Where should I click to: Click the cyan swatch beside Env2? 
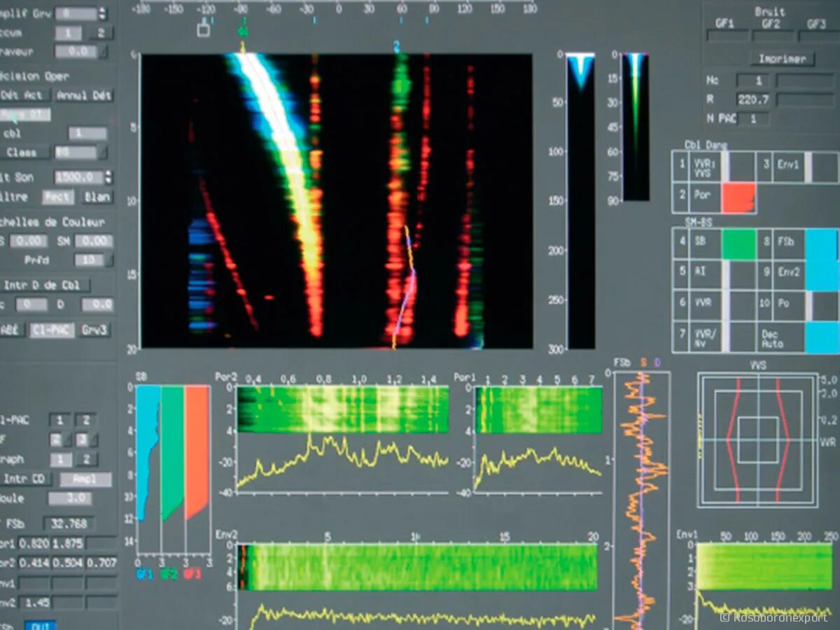(x=822, y=275)
